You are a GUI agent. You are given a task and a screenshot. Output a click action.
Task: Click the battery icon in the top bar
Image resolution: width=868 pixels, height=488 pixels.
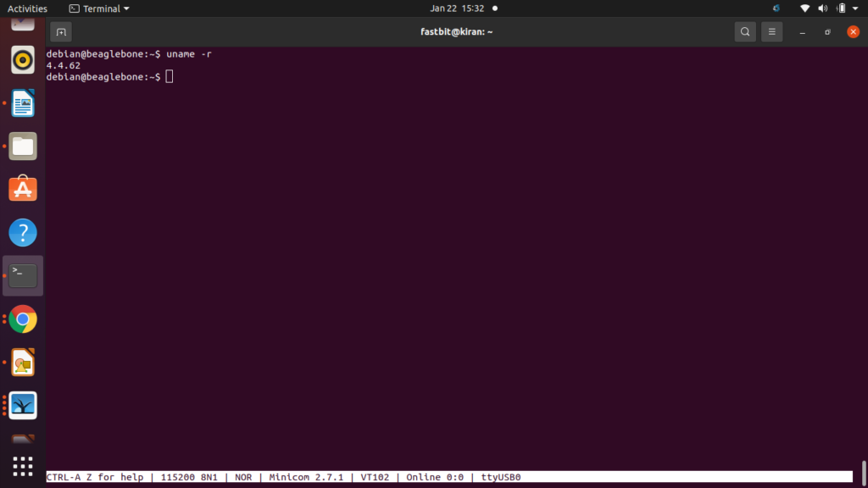(x=840, y=8)
